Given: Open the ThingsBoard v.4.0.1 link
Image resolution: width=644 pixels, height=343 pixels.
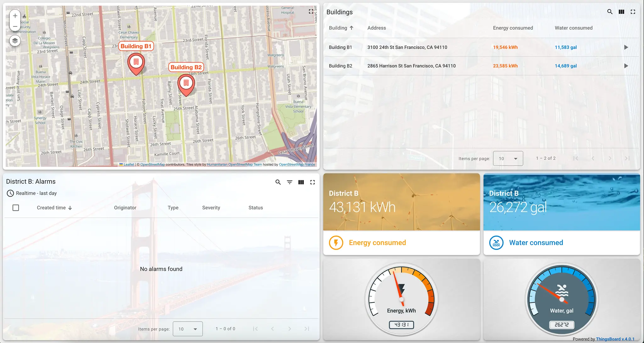Looking at the screenshot, I should click(x=615, y=339).
